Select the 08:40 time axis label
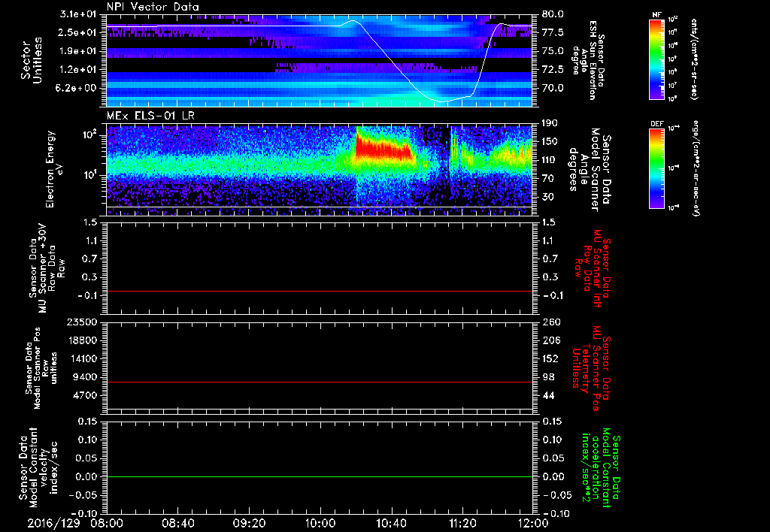Screen dimensions: 770x532 point(177,521)
